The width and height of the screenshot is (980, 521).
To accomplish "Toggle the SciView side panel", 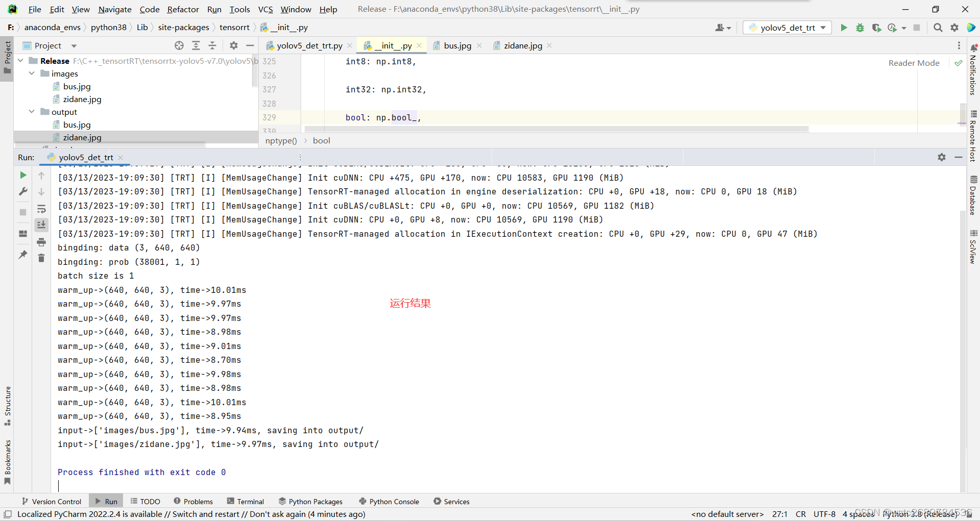I will (973, 246).
